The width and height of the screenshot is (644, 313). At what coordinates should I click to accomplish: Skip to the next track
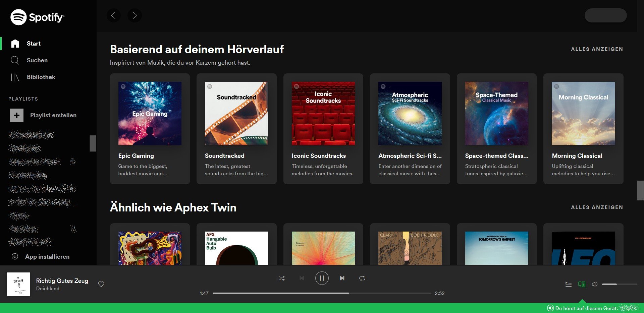pyautogui.click(x=342, y=278)
